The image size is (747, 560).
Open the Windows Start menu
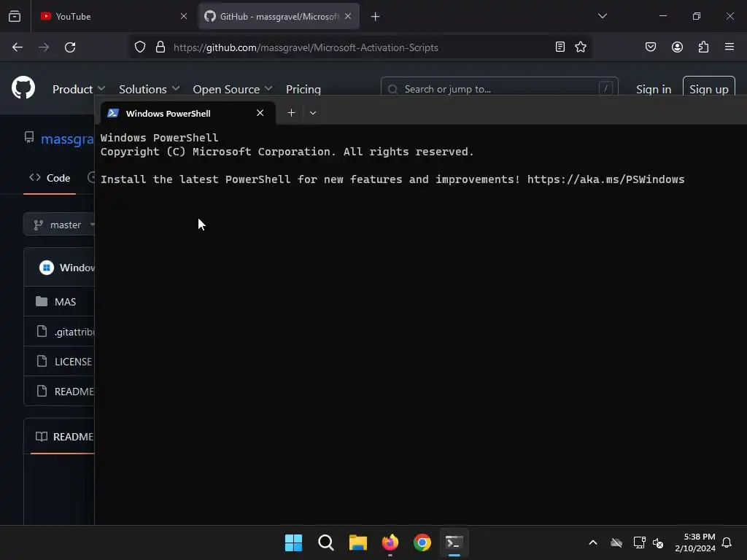click(x=293, y=542)
